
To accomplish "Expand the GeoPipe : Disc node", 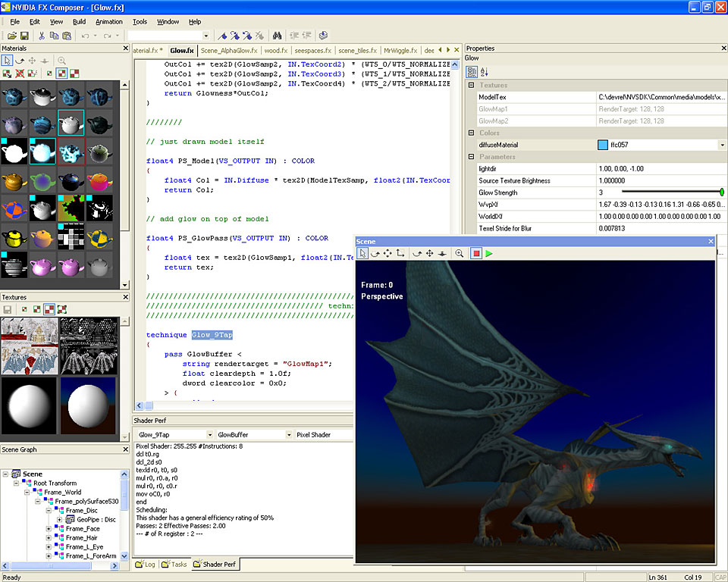I will tap(59, 519).
